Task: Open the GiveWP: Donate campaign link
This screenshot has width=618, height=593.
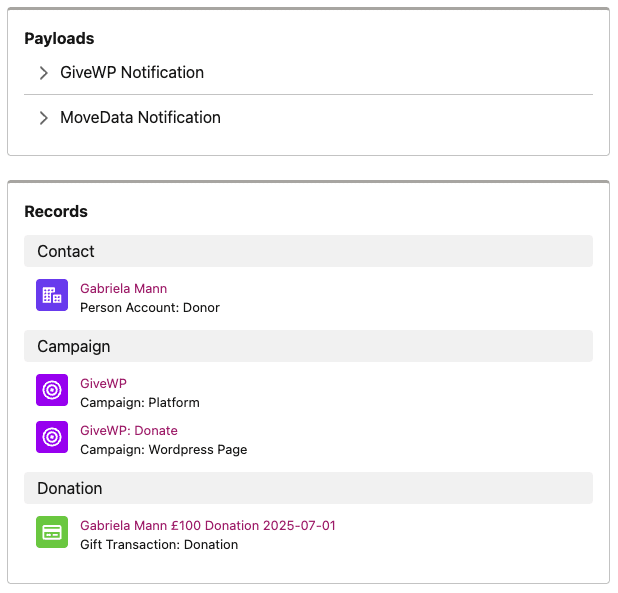Action: 129,430
